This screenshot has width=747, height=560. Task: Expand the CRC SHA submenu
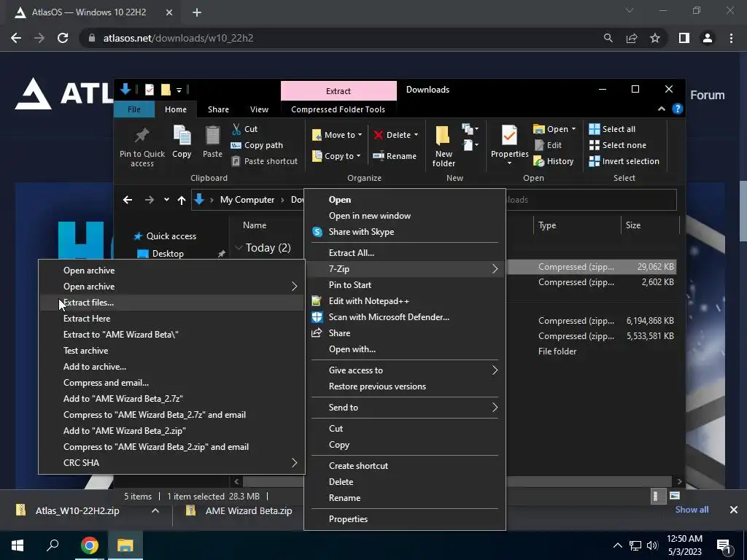(x=294, y=463)
